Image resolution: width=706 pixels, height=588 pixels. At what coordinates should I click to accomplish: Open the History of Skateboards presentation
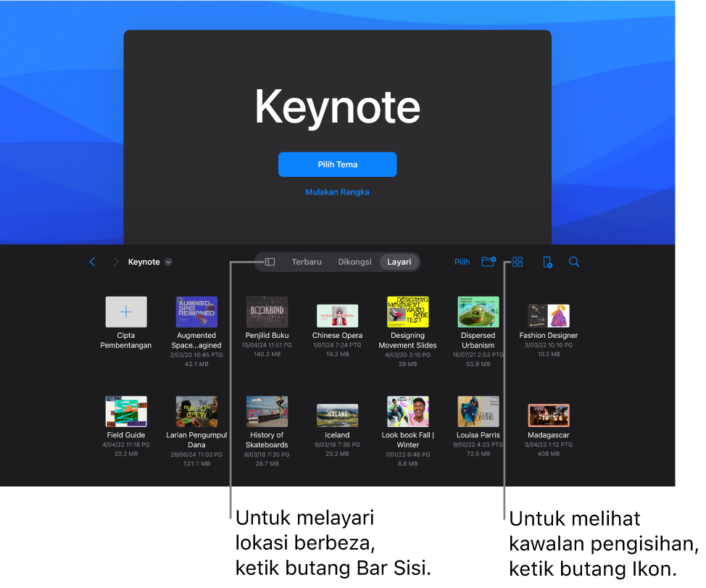click(x=267, y=412)
